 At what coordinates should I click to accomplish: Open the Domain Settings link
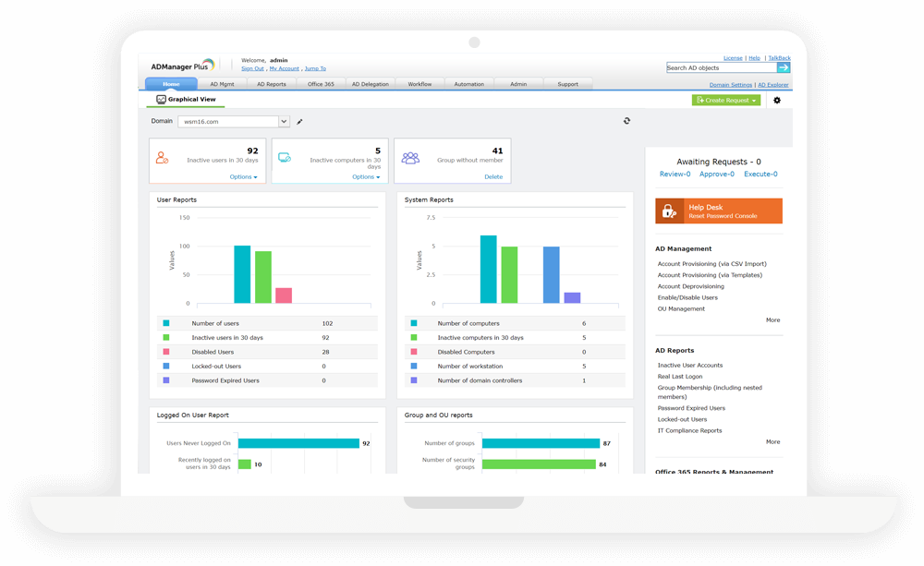pos(730,85)
